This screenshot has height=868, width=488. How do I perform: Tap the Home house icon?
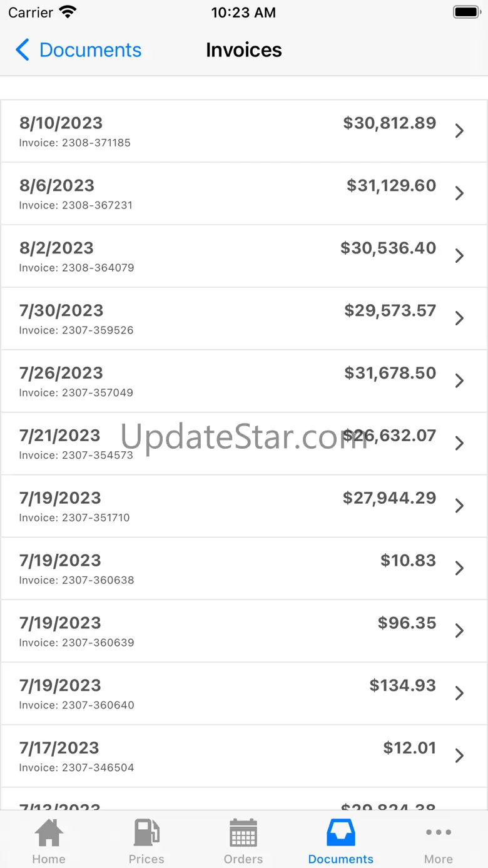(49, 833)
